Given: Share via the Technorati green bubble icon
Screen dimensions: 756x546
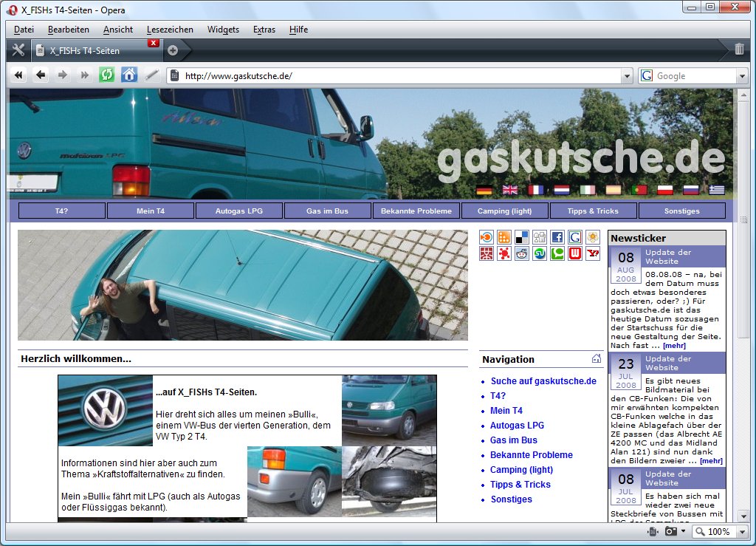Looking at the screenshot, I should (x=557, y=253).
